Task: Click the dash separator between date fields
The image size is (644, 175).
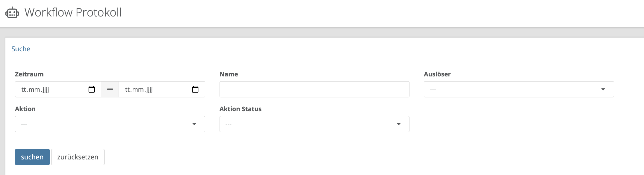Action: click(x=110, y=89)
